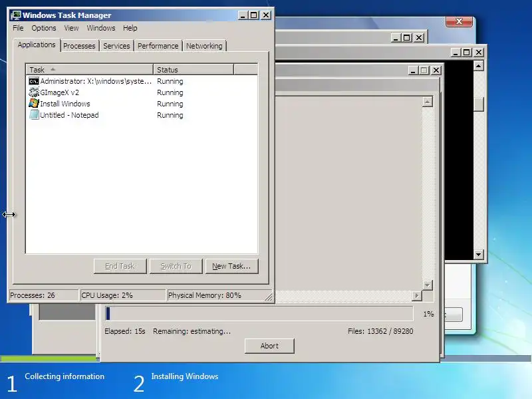This screenshot has width=532, height=399.
Task: Click Abort in the GImageX progress window
Action: click(x=269, y=346)
